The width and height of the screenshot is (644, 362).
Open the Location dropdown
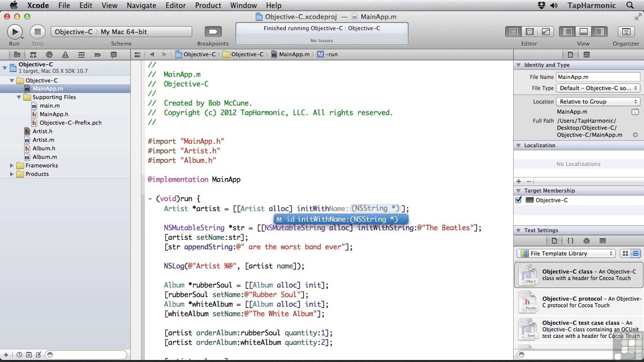598,102
